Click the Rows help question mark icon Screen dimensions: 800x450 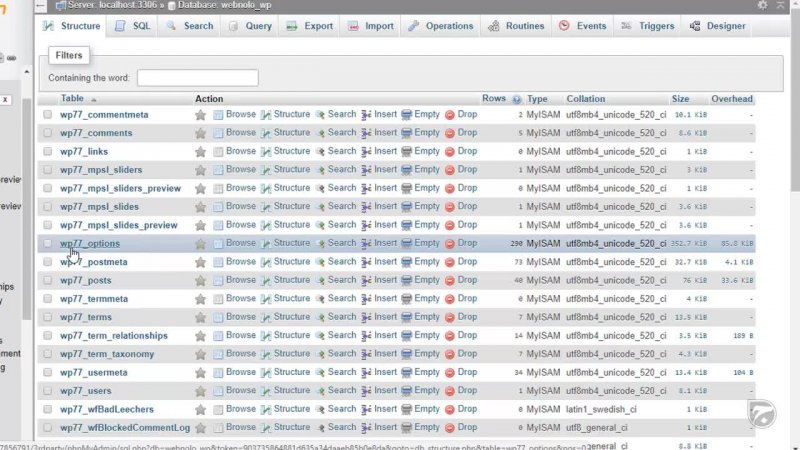click(517, 99)
